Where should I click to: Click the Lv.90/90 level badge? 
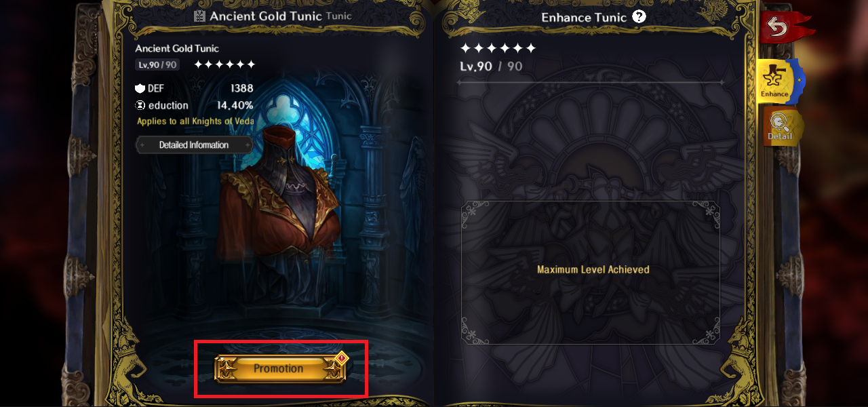[157, 64]
